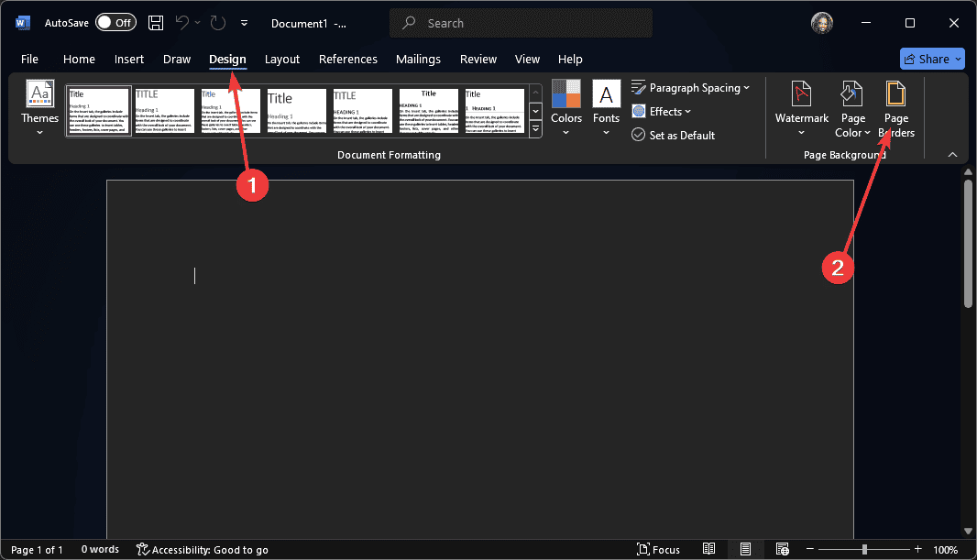This screenshot has height=560, width=977.
Task: Open the Watermark menu
Action: click(x=801, y=109)
